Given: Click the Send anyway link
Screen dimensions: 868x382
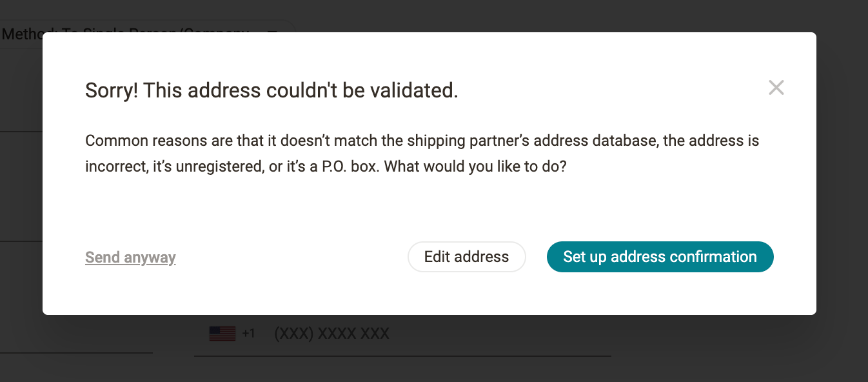Looking at the screenshot, I should (130, 257).
